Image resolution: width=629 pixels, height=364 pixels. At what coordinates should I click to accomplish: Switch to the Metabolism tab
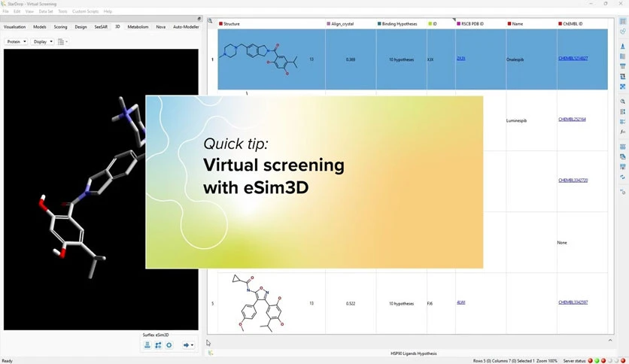pos(138,27)
